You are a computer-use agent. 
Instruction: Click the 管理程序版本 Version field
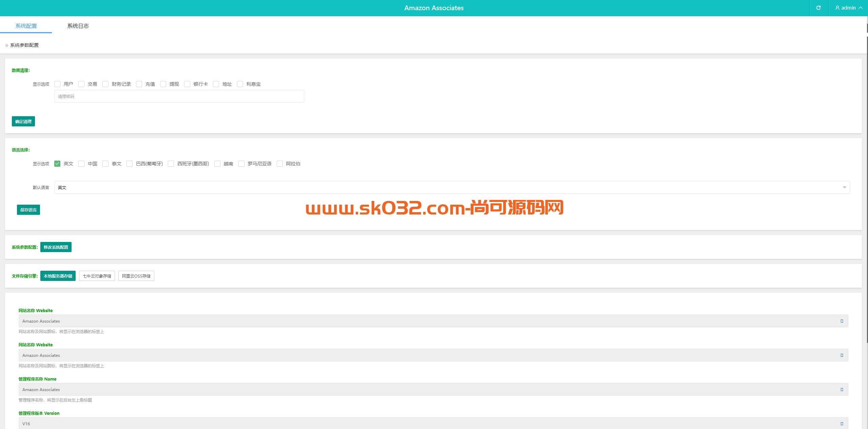[433, 423]
